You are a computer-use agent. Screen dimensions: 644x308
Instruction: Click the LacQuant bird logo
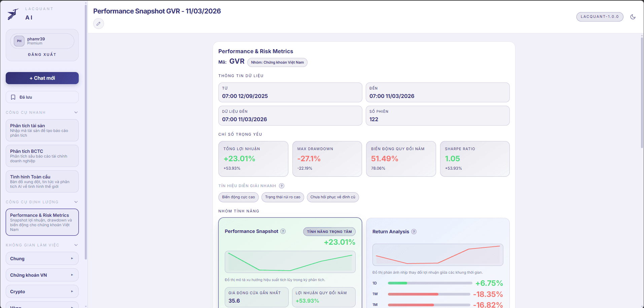pos(13,14)
